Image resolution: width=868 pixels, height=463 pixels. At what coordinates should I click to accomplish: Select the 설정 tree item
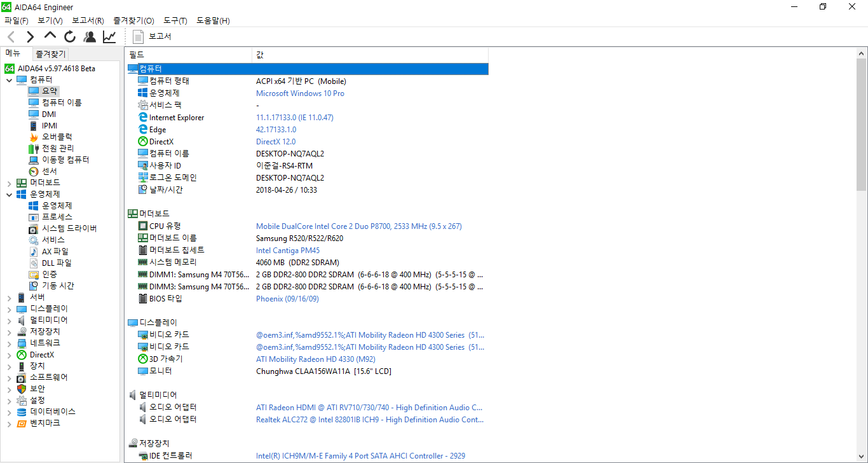(31, 400)
